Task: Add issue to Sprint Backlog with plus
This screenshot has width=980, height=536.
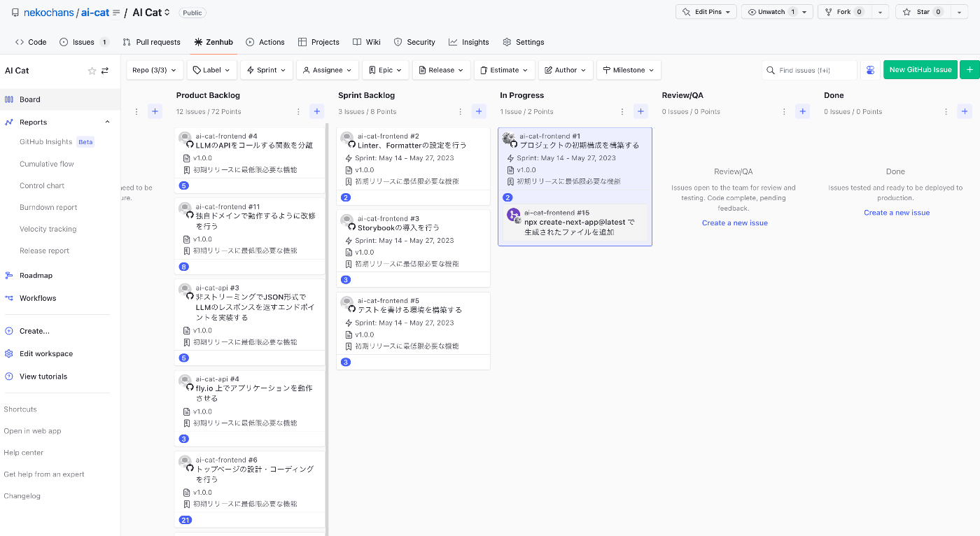Action: click(479, 111)
